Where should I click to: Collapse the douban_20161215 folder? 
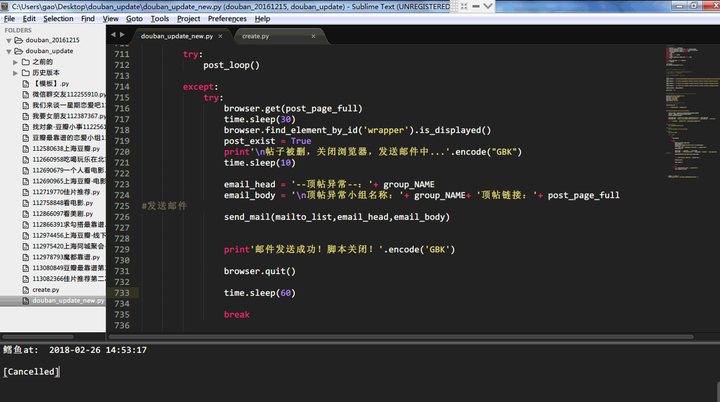coord(9,40)
